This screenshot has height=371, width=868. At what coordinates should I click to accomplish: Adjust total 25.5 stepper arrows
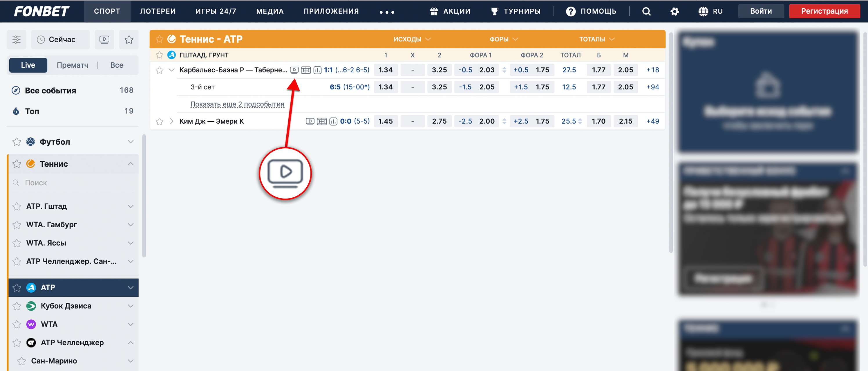[580, 121]
